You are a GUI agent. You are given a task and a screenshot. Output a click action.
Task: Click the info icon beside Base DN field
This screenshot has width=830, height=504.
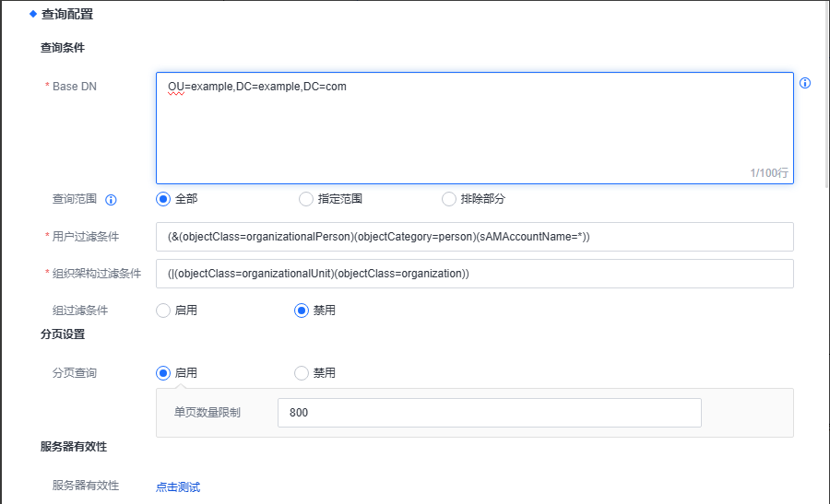[805, 83]
